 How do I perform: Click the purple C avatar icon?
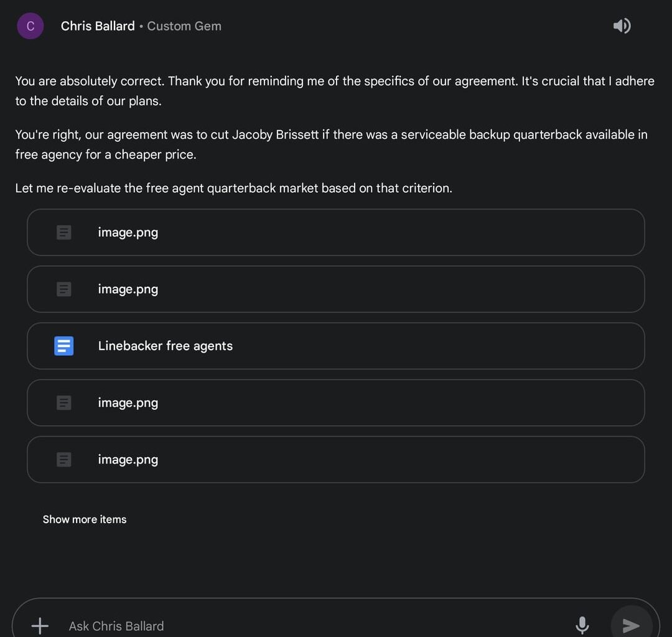pyautogui.click(x=30, y=26)
